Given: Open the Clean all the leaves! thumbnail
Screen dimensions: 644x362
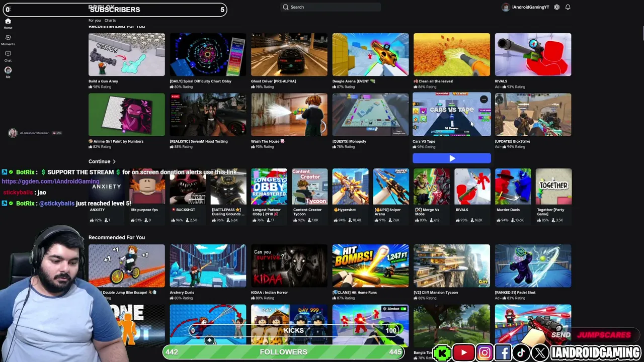Looking at the screenshot, I should (x=452, y=55).
